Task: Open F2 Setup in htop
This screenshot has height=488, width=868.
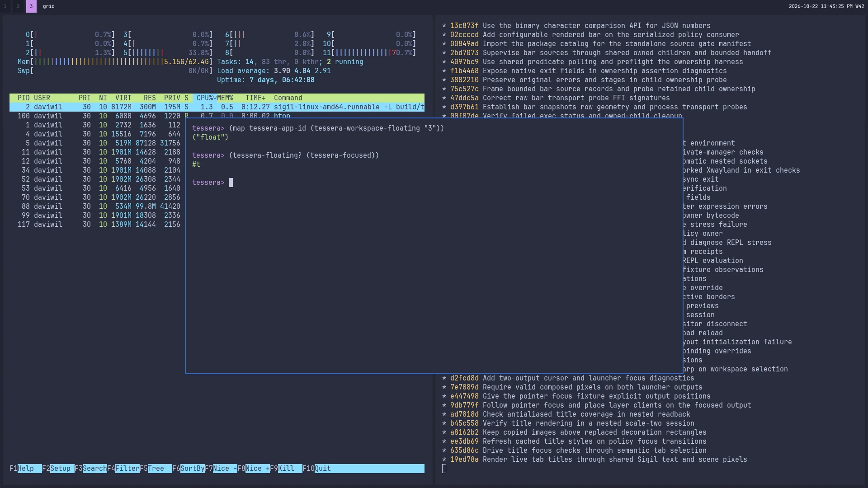Action: click(58, 469)
